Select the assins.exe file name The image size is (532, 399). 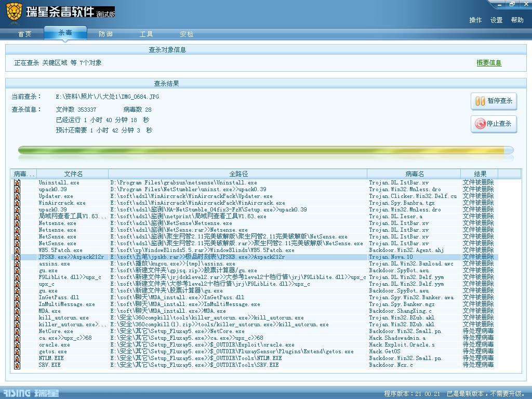coord(54,263)
